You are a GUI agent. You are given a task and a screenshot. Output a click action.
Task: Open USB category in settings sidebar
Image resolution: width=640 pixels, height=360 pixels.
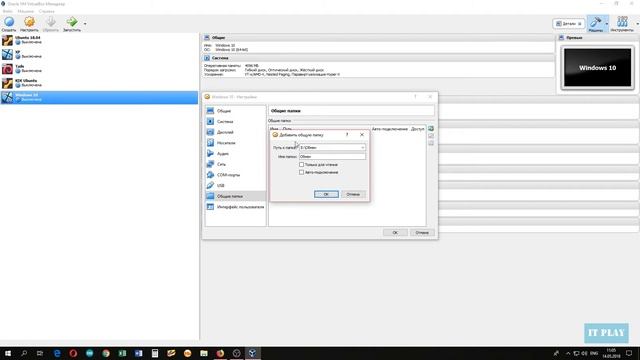click(236, 185)
